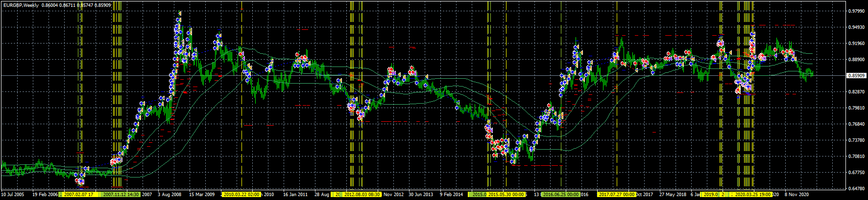Click the 0.76840 price scale value
Viewport: 868px width, 200px height.
click(x=856, y=124)
